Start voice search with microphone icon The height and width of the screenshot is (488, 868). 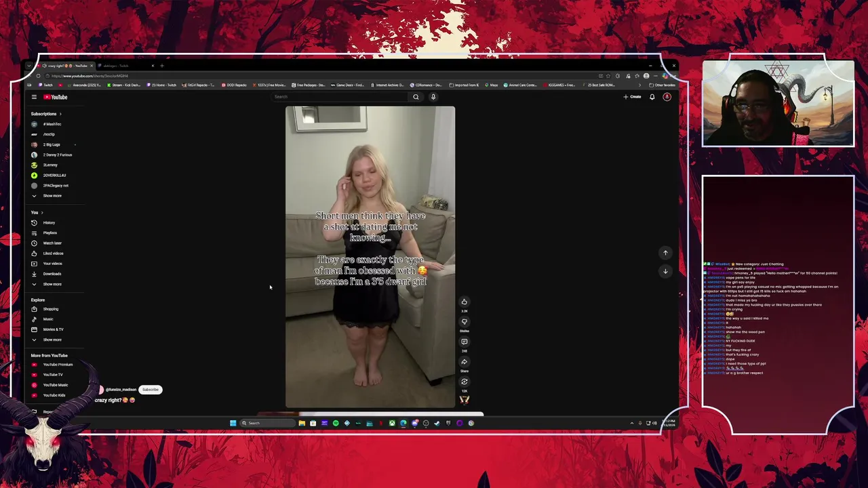[x=433, y=97]
